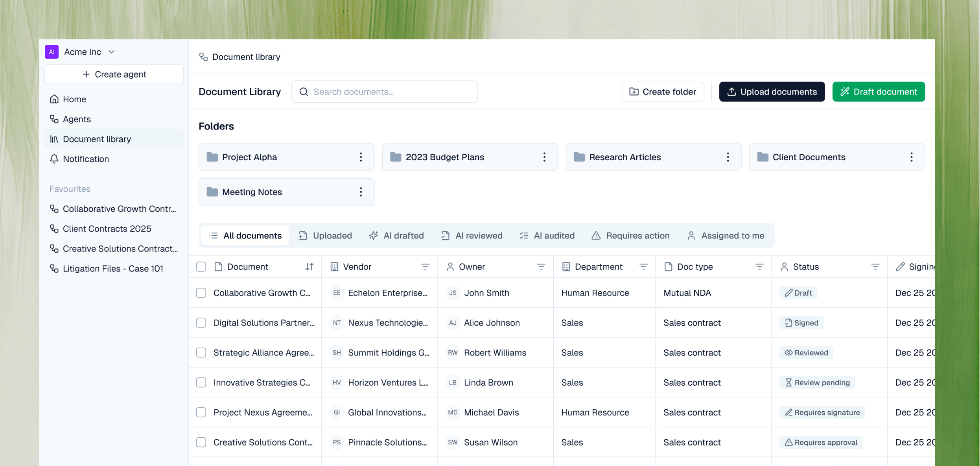The width and height of the screenshot is (980, 466).
Task: Tick the select-all documents header checkbox
Action: click(x=201, y=267)
